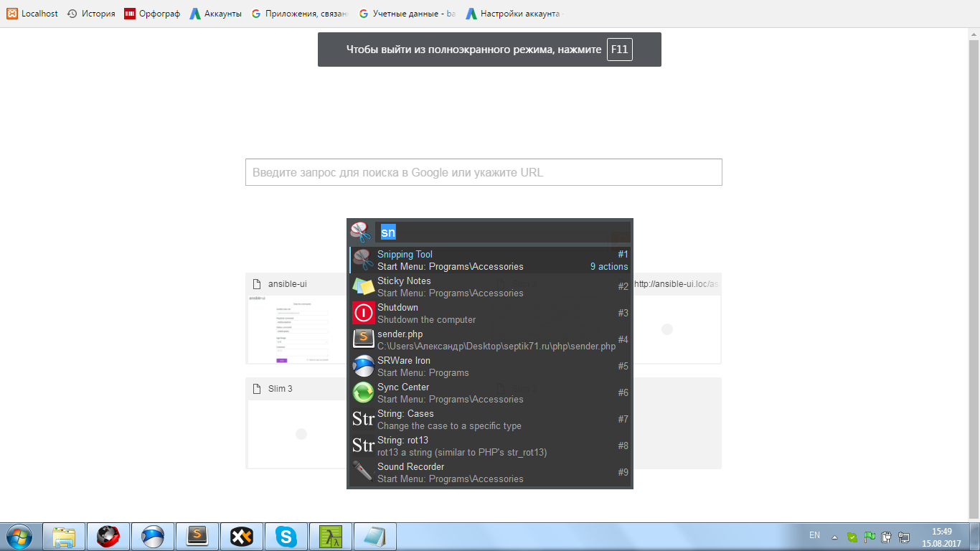Open the Орфlimograф bookmark on the bookmarks bar
The width and height of the screenshot is (980, 551).
pyautogui.click(x=151, y=12)
